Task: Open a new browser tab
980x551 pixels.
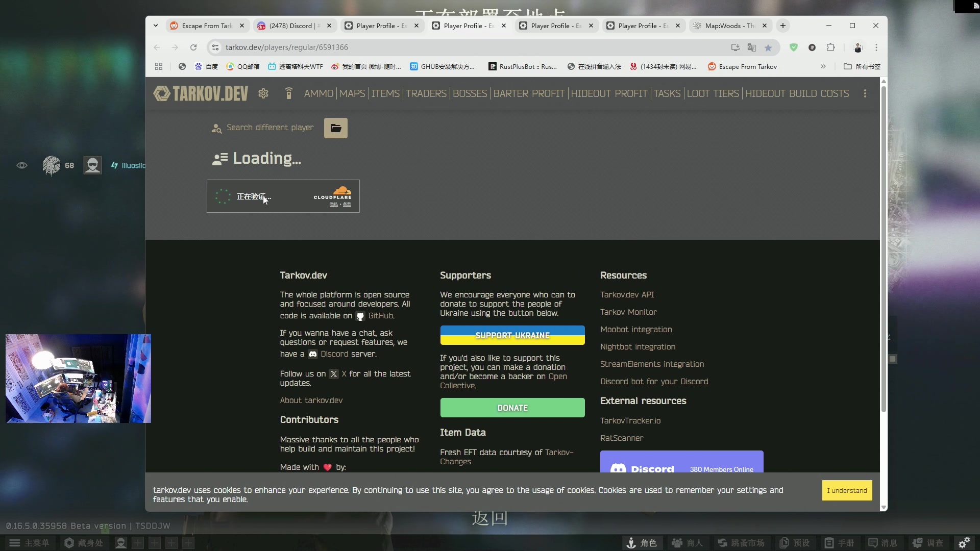Action: [x=783, y=26]
